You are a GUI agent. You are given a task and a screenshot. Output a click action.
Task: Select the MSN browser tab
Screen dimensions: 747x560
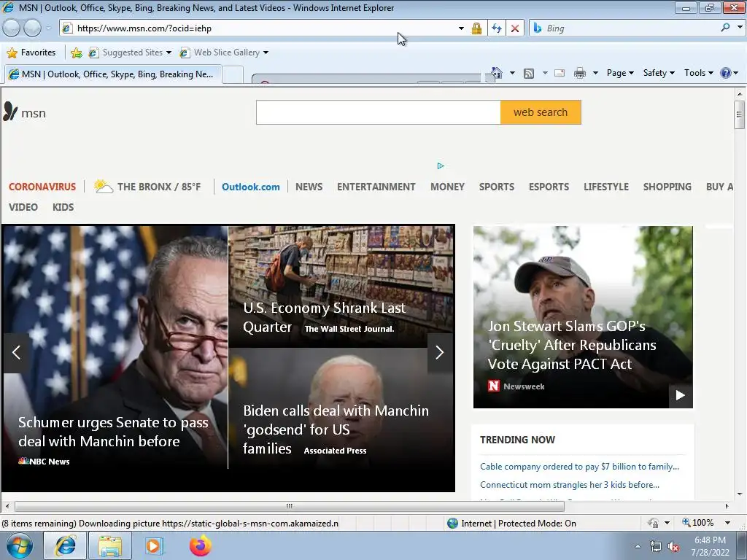point(113,74)
